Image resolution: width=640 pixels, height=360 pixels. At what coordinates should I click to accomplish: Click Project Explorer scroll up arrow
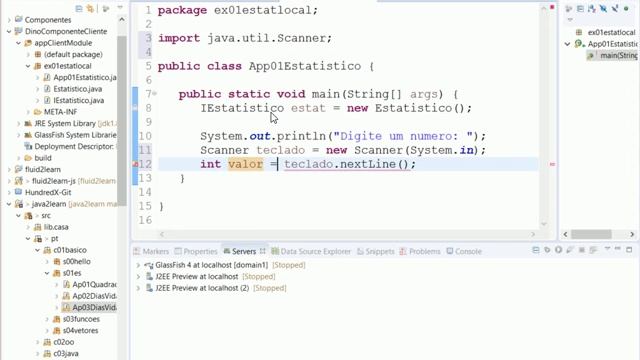click(122, 20)
